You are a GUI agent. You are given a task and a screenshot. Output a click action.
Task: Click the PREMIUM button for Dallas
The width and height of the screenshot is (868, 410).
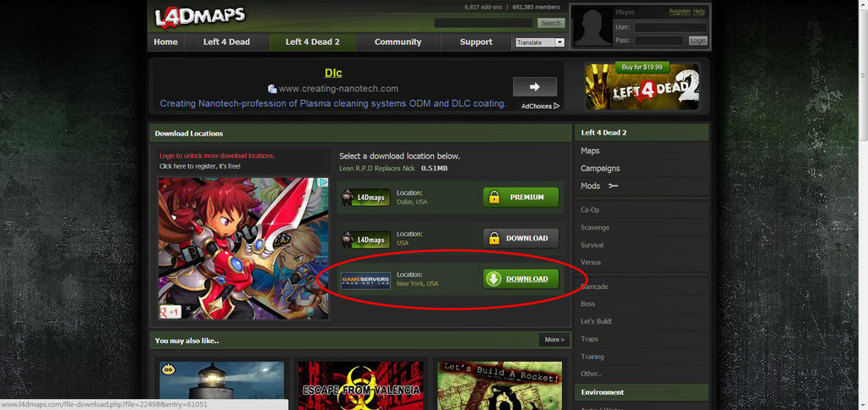(x=521, y=197)
